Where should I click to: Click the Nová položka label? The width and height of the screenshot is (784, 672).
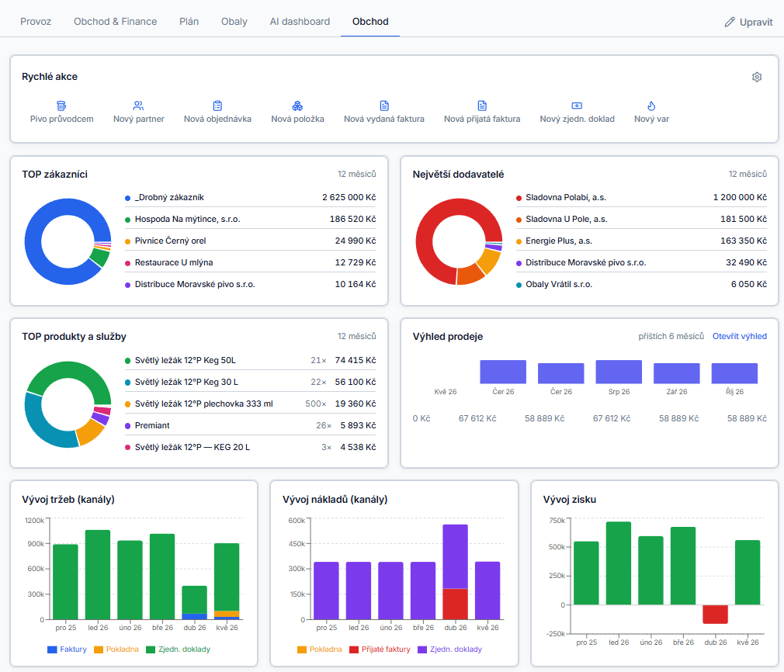(297, 119)
